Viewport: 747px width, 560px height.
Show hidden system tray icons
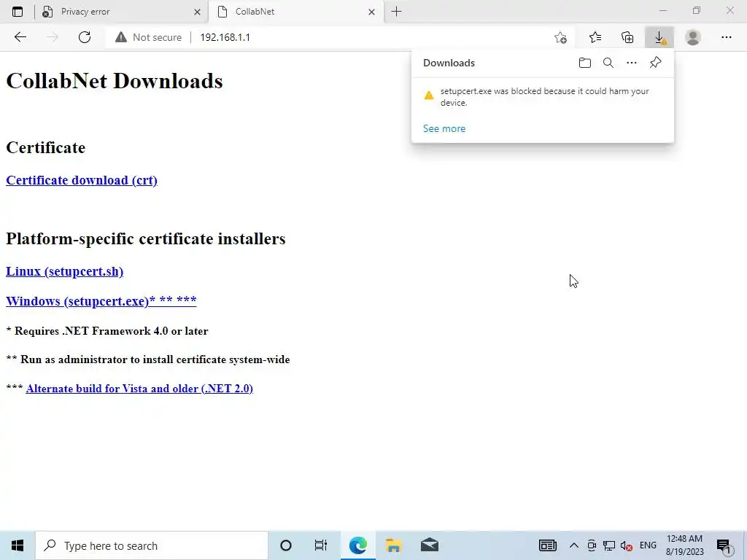tap(574, 545)
